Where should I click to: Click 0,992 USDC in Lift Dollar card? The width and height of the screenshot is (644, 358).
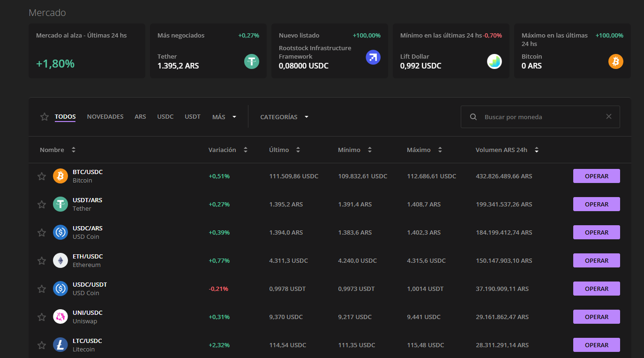(x=421, y=66)
